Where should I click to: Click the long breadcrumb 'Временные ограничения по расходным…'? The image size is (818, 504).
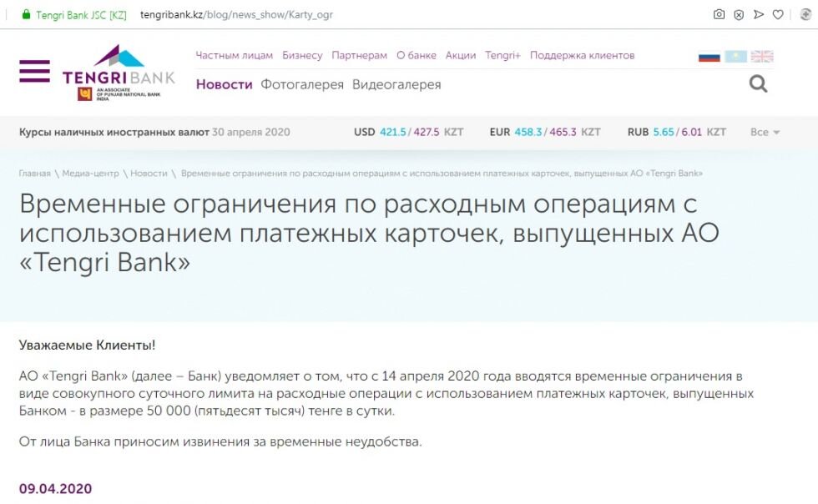pos(442,174)
